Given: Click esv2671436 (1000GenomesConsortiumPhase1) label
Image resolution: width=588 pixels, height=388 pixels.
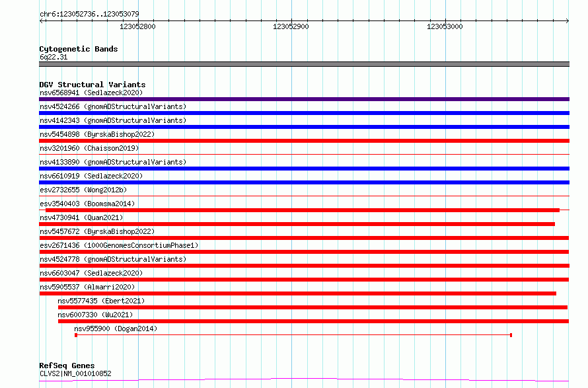Looking at the screenshot, I should [x=119, y=245].
